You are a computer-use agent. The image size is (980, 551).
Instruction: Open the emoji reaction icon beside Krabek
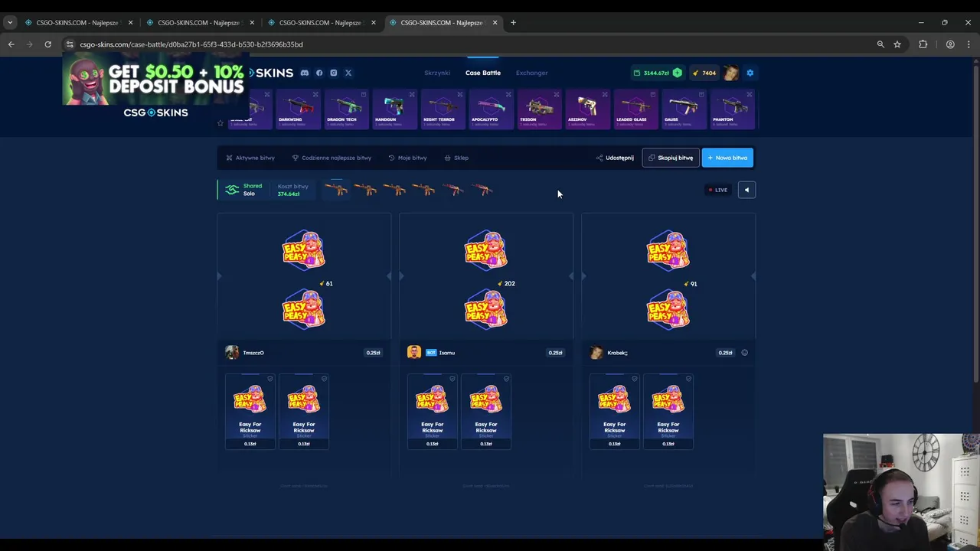[x=745, y=353]
